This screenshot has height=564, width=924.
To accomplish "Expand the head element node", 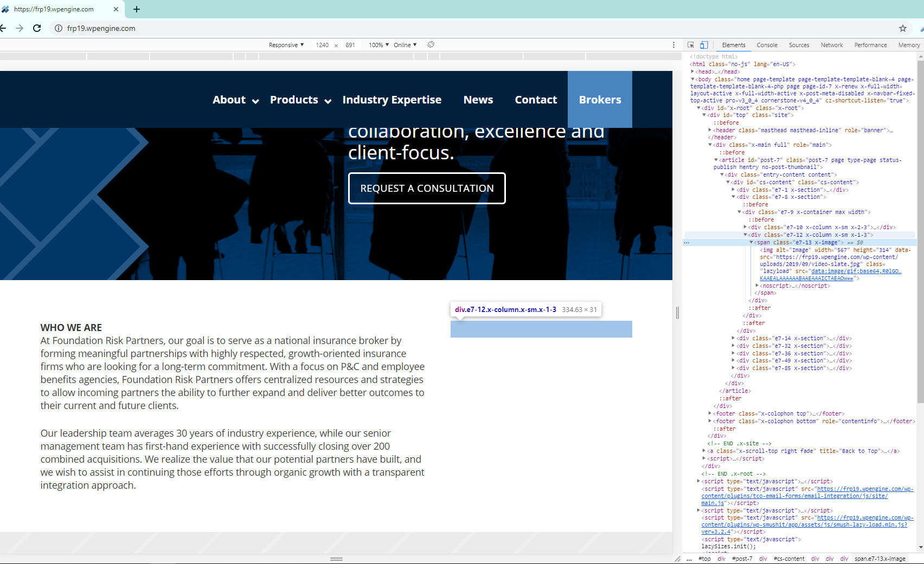I will click(692, 72).
